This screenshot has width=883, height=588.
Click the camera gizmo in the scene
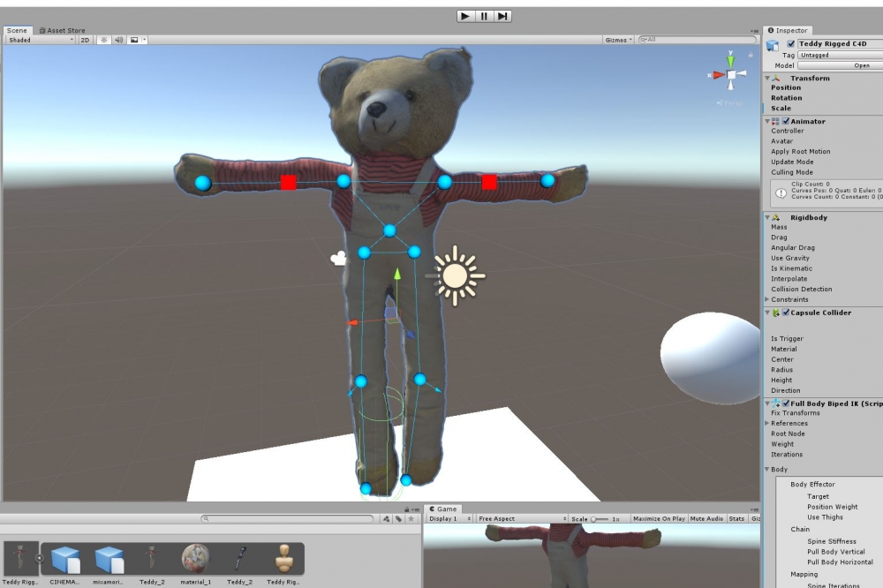[338, 259]
